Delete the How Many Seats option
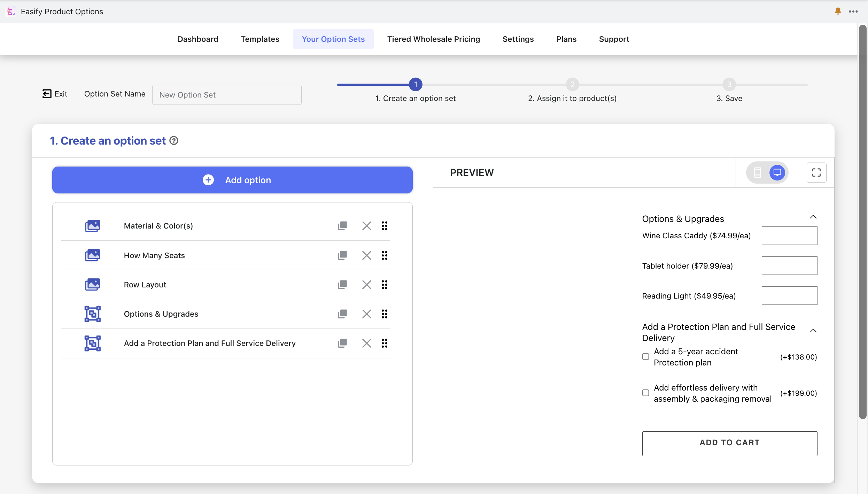This screenshot has width=868, height=494. click(366, 255)
